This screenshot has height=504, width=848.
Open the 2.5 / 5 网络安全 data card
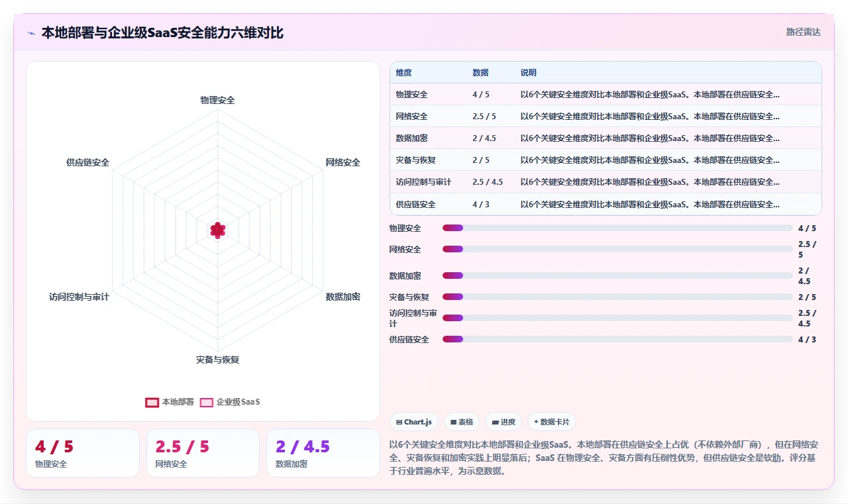pos(203,453)
